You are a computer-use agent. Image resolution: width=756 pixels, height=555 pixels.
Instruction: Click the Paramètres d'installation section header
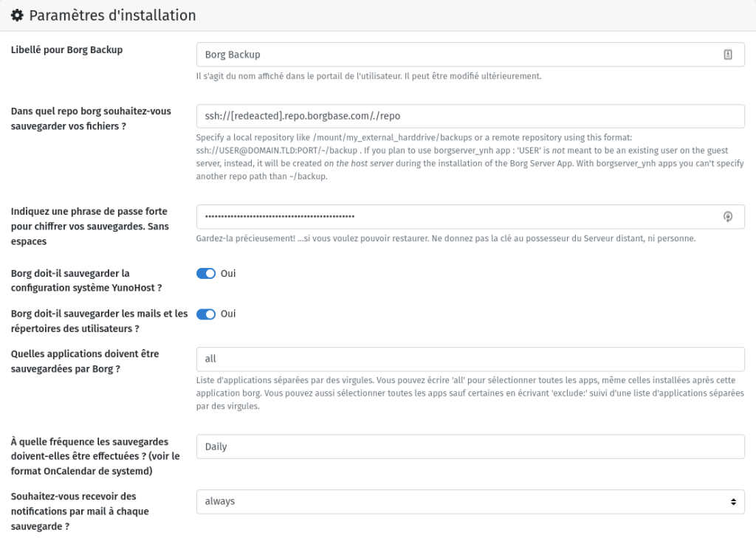click(x=112, y=15)
